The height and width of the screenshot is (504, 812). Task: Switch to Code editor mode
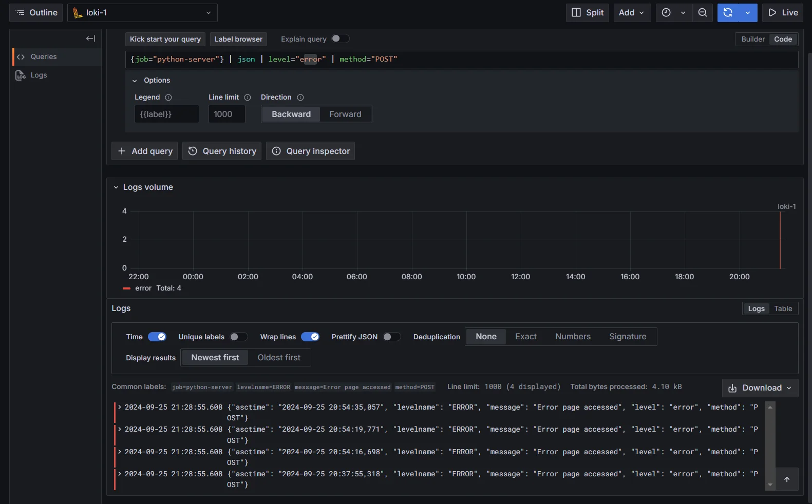[783, 39]
